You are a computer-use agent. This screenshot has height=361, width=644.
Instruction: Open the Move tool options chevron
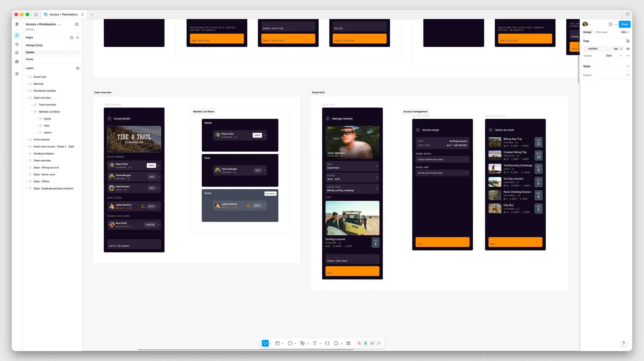pyautogui.click(x=270, y=344)
